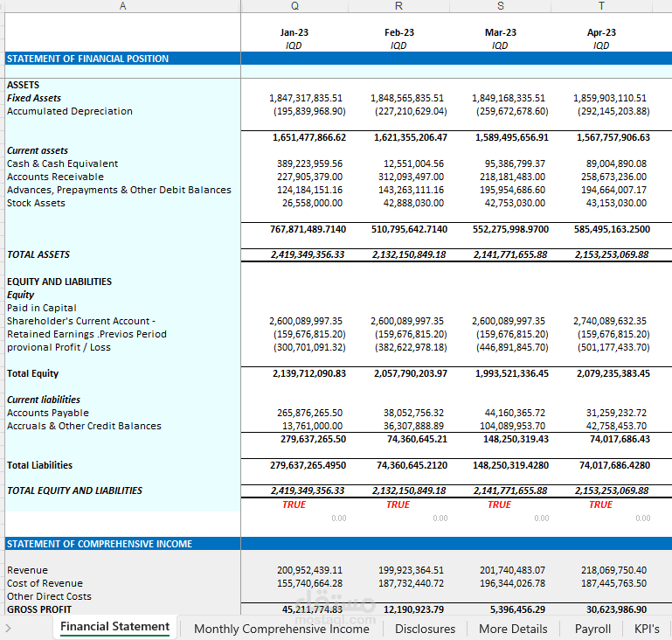Screen dimensions: 672x640
Task: Open the KPI's sheet tab
Action: [x=647, y=629]
